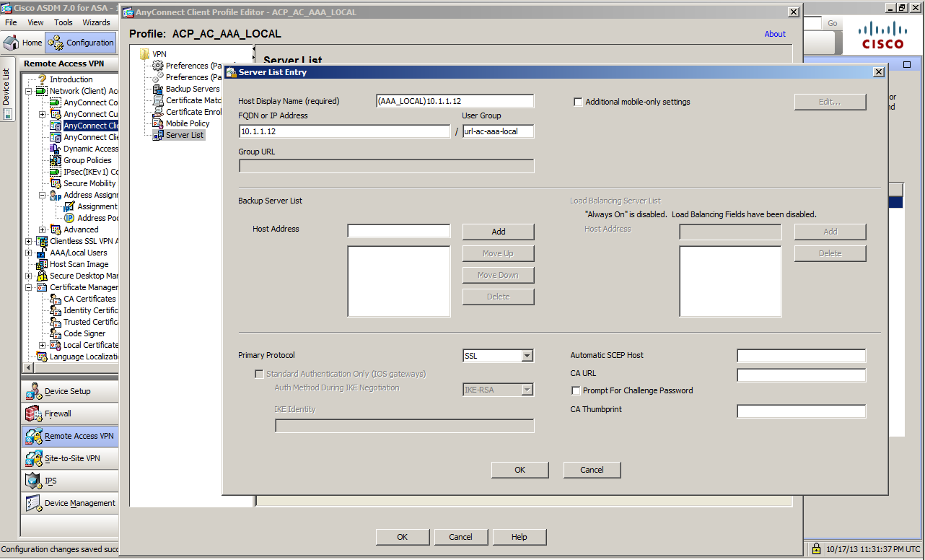
Task: Click the IPsec(IKEv1) Connection icon
Action: [x=56, y=172]
